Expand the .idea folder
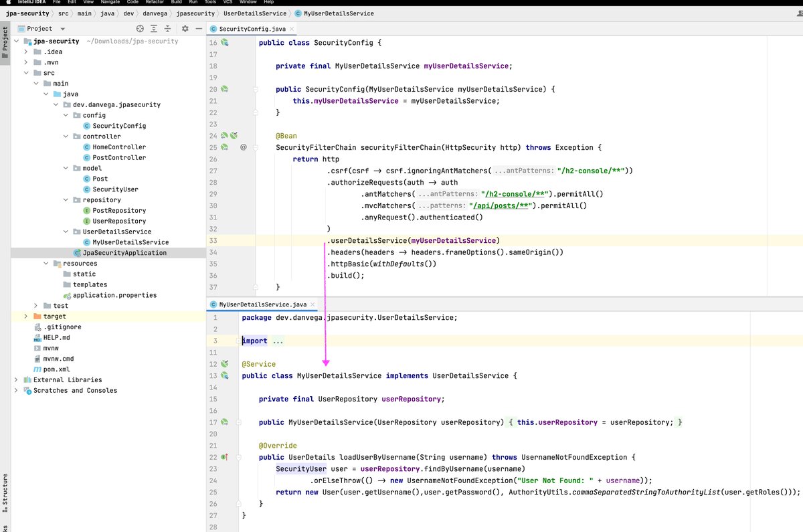 [26, 52]
